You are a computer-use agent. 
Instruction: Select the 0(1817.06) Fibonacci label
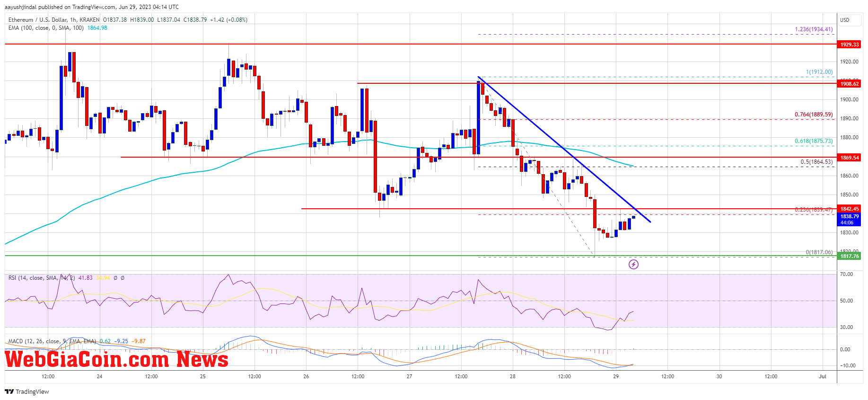[819, 252]
